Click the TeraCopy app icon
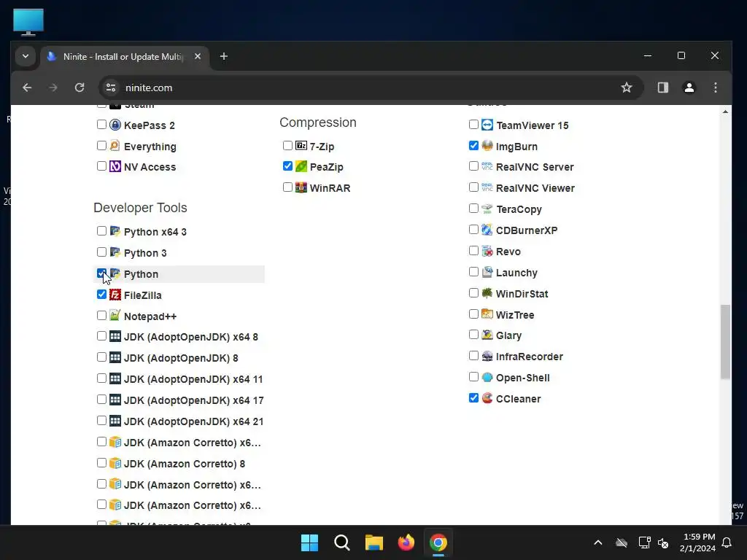Image resolution: width=747 pixels, height=560 pixels. coord(487,209)
